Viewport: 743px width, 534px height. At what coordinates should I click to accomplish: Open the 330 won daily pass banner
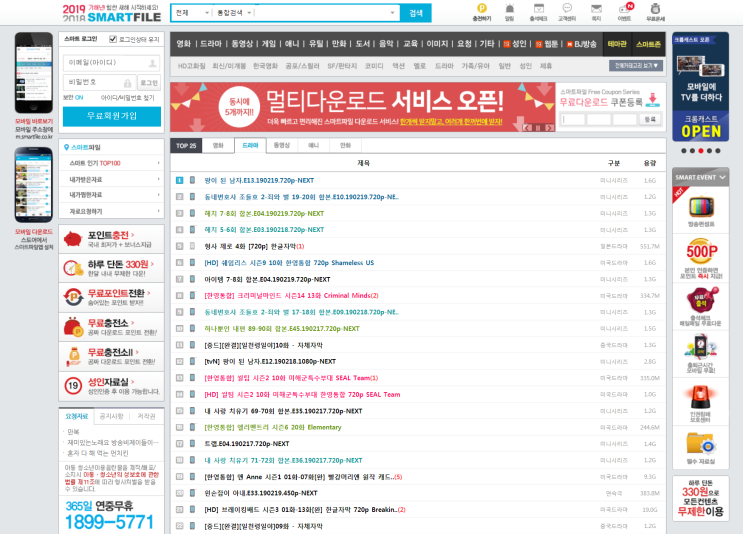112,268
